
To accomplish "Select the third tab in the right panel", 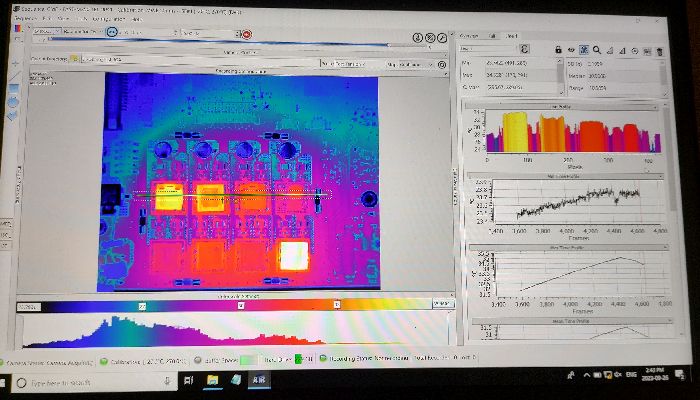I will (512, 36).
